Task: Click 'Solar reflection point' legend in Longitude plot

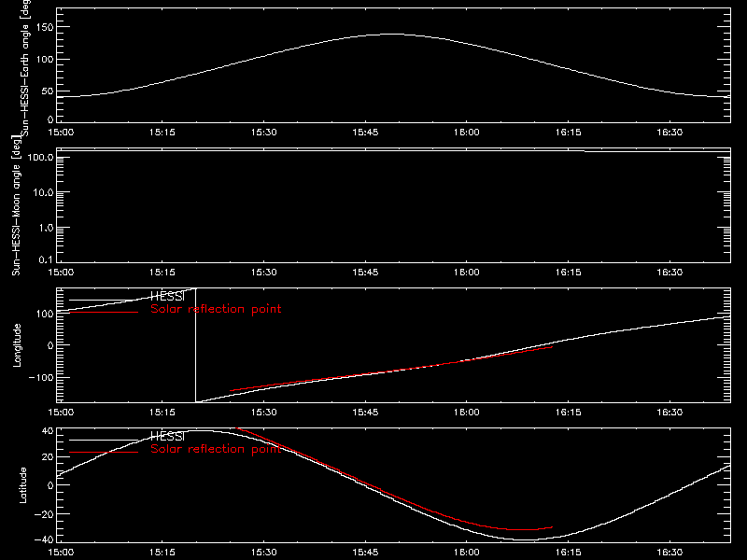Action: [x=216, y=309]
